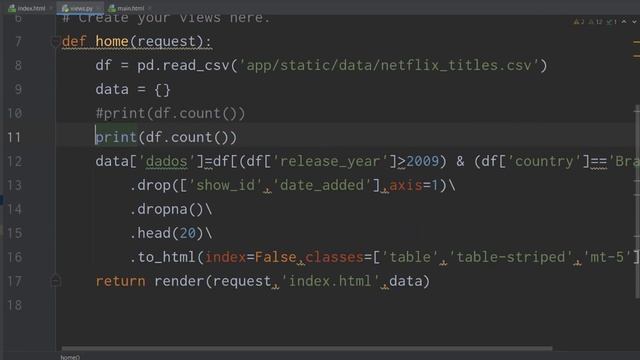Click '.to_html' method on line 16
The width and height of the screenshot is (640, 360).
click(163, 258)
